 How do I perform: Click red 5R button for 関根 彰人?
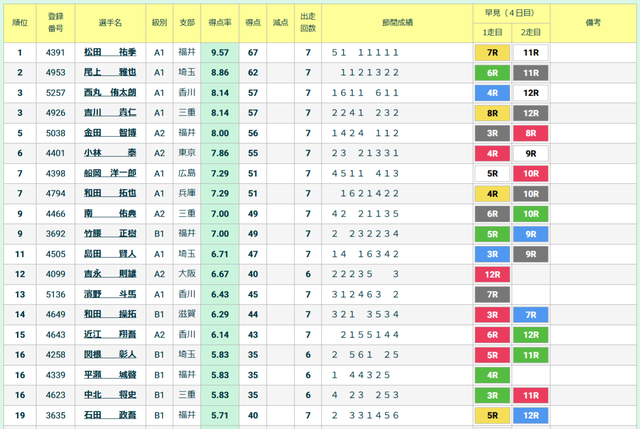(x=492, y=355)
